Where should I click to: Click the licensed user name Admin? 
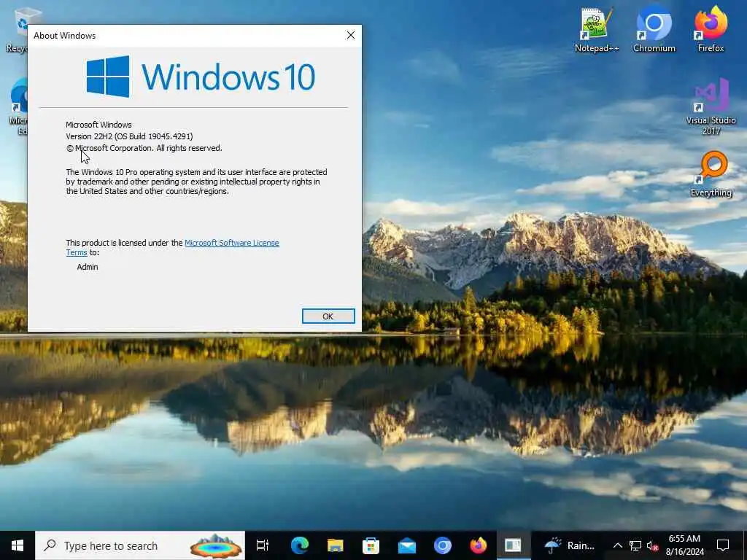click(88, 267)
